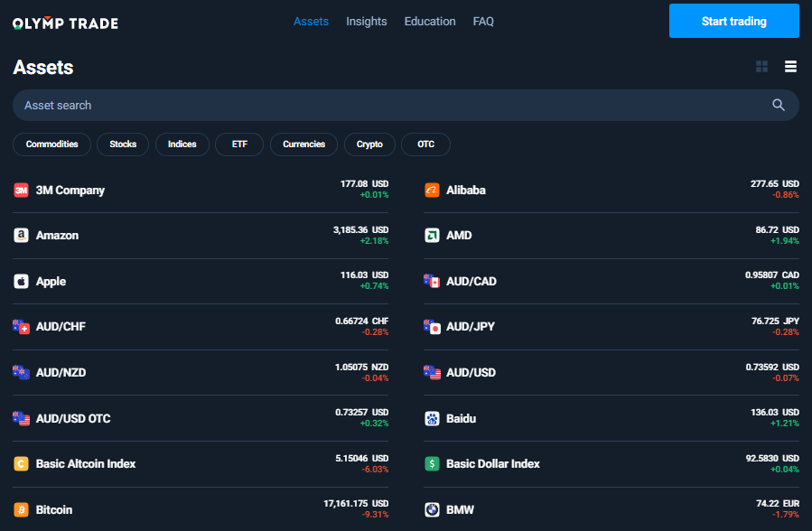
Task: Open the 3M Company asset name
Action: coord(70,191)
